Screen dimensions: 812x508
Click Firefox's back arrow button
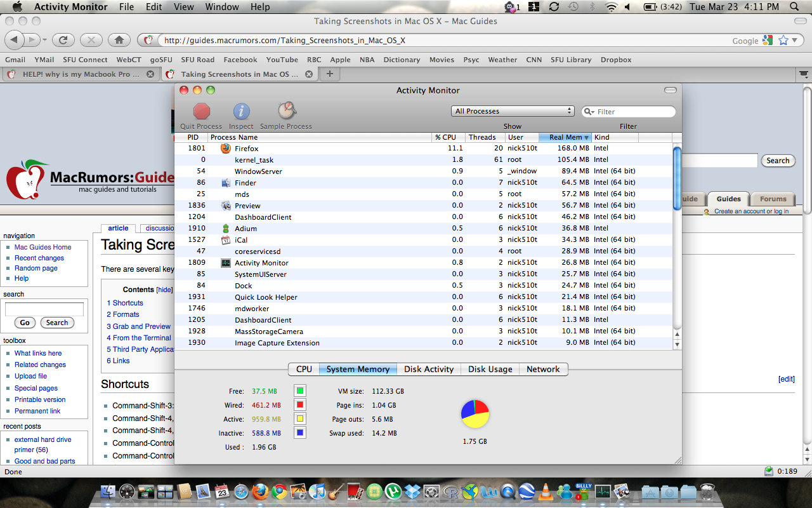click(x=15, y=40)
